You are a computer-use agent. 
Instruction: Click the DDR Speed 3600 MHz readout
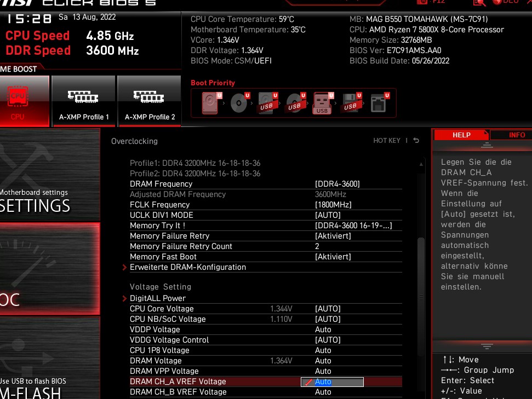72,50
